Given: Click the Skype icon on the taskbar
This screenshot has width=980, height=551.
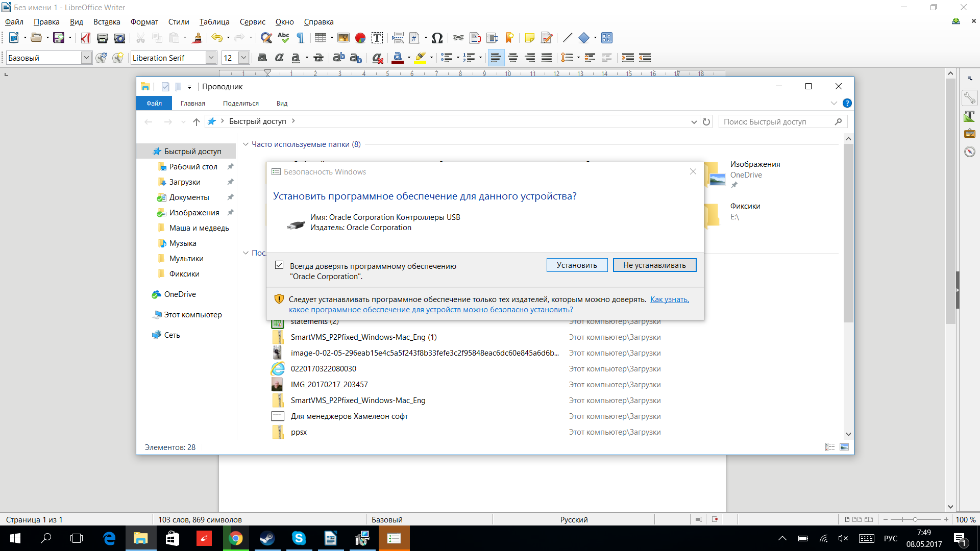Looking at the screenshot, I should pyautogui.click(x=299, y=538).
